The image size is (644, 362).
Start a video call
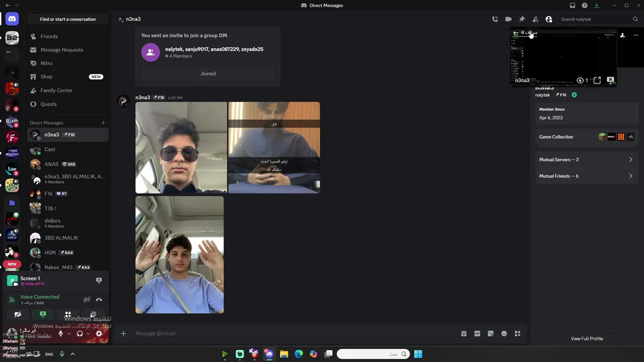pyautogui.click(x=508, y=19)
